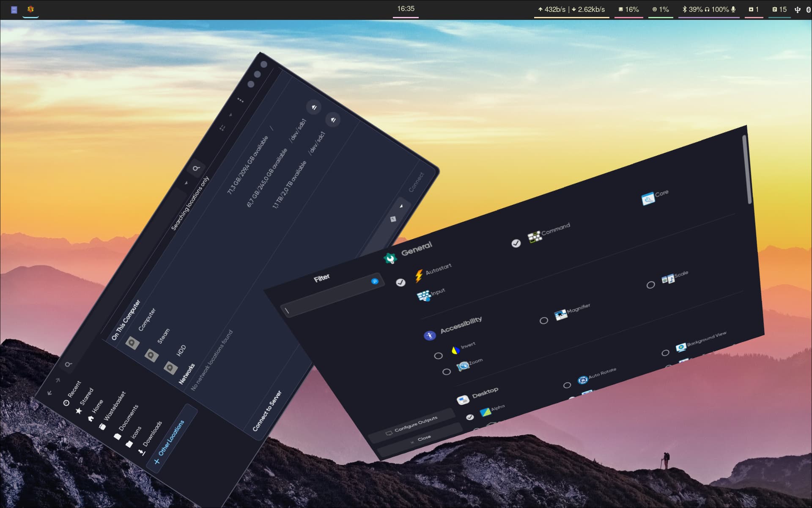
Task: Select Starred in the sidebar
Action: [84, 401]
